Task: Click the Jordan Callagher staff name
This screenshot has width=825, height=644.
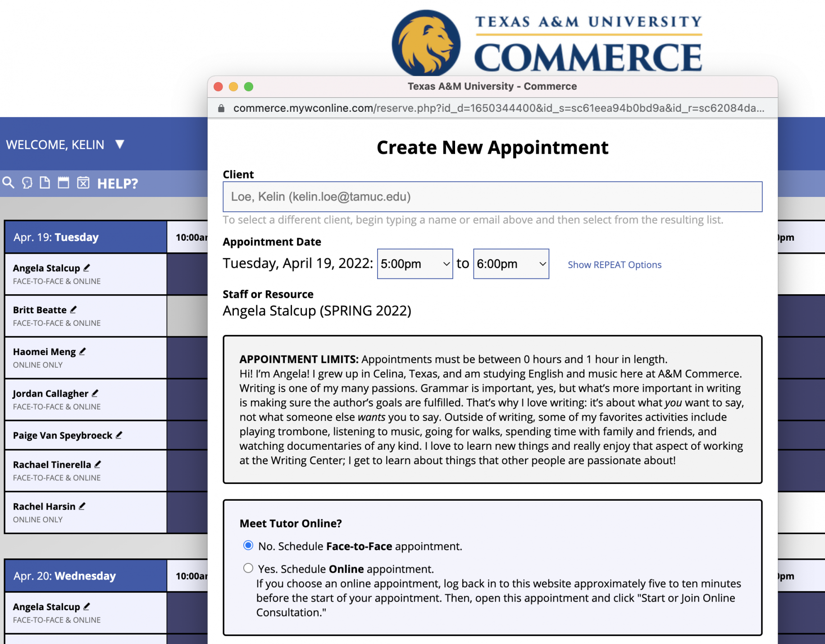Action: click(50, 394)
